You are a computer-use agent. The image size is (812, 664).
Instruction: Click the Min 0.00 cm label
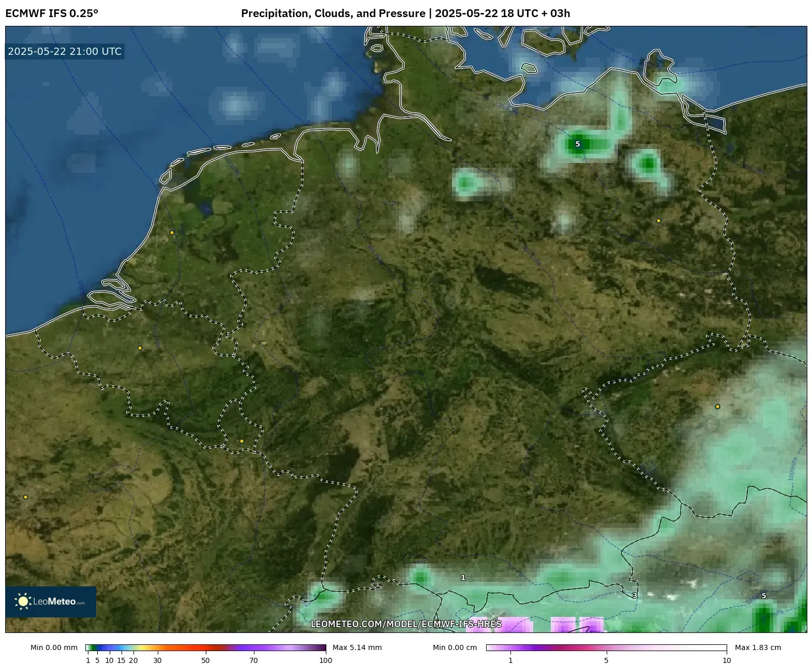455,647
